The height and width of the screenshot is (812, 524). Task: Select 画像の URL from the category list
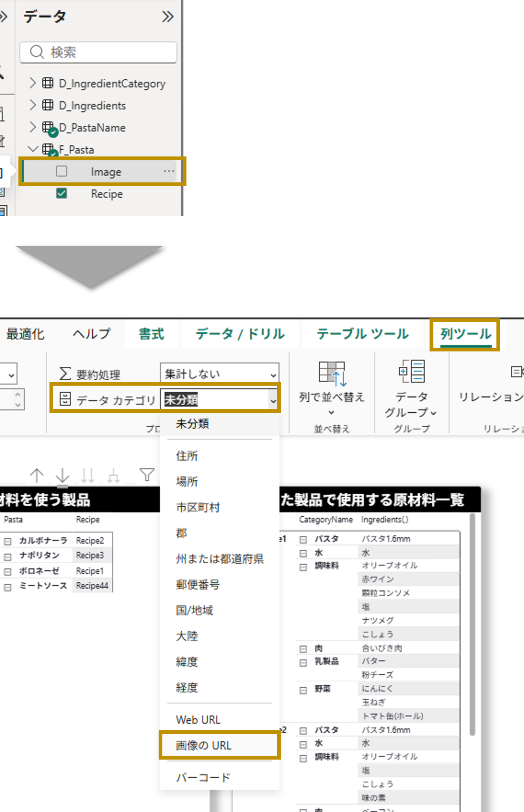click(x=203, y=745)
